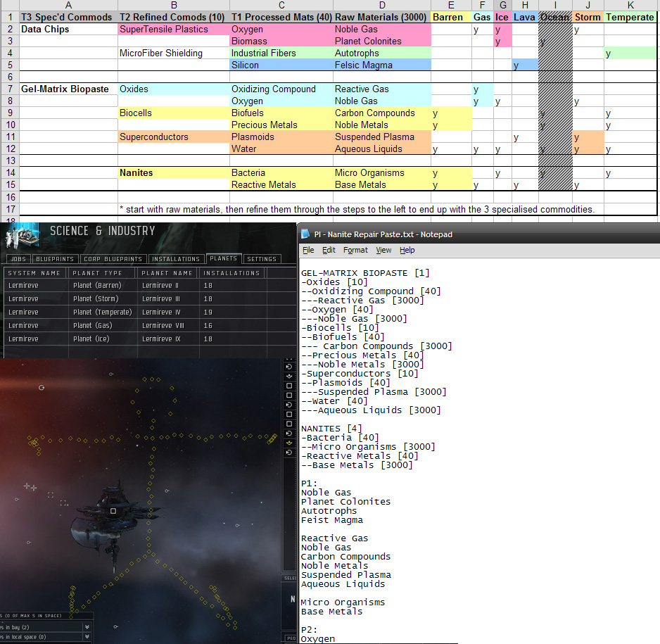Select spreadsheet column D header
Image resolution: width=660 pixels, height=644 pixels.
(382, 5)
